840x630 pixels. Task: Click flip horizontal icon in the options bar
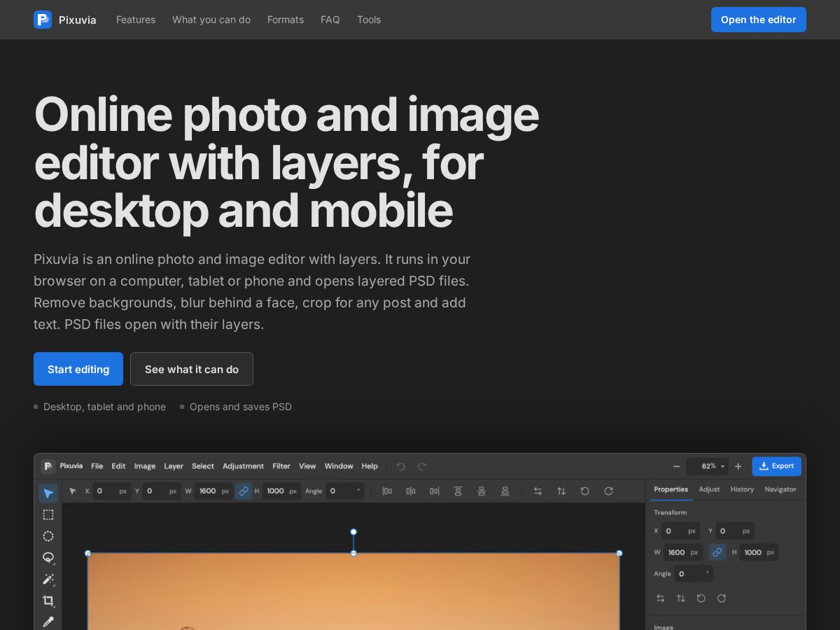pyautogui.click(x=538, y=491)
